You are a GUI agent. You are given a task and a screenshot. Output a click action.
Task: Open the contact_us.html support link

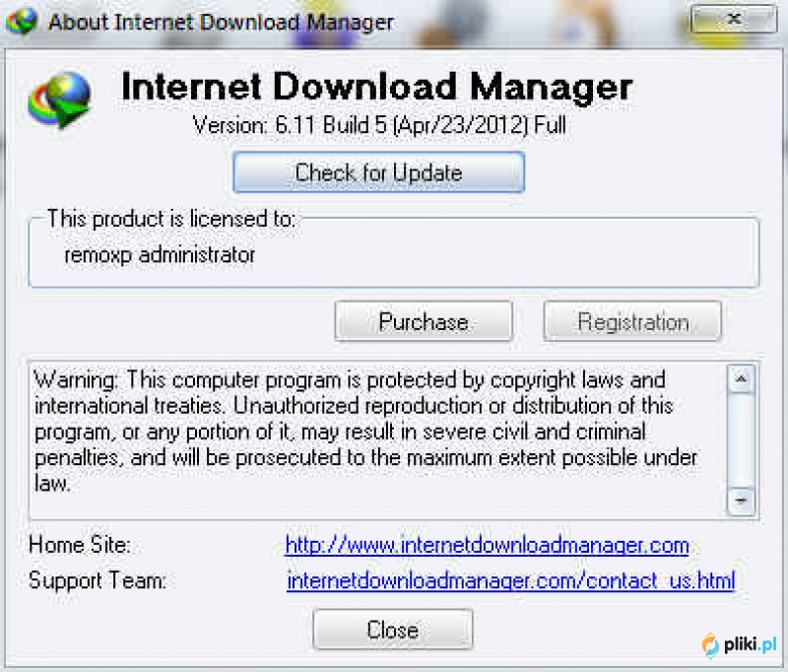click(510, 581)
